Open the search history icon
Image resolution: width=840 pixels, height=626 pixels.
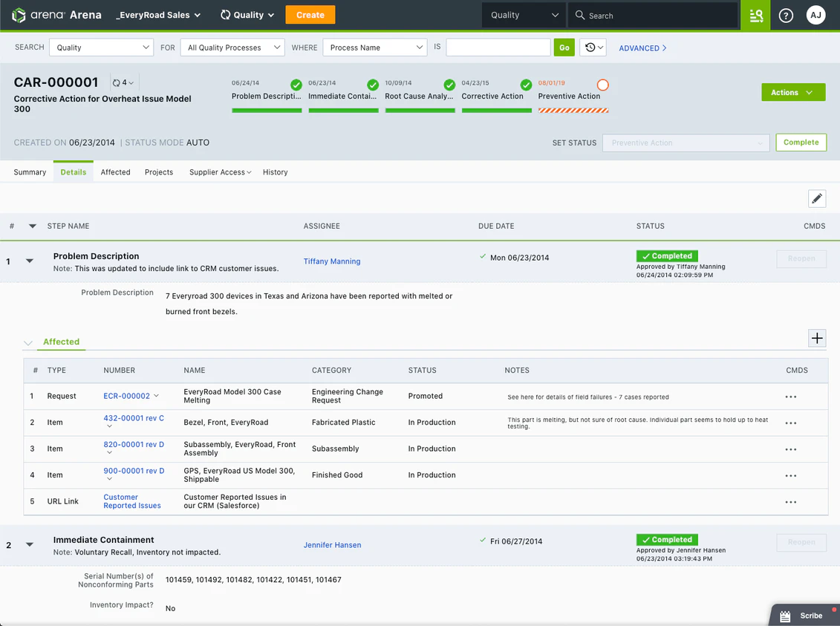pos(591,47)
